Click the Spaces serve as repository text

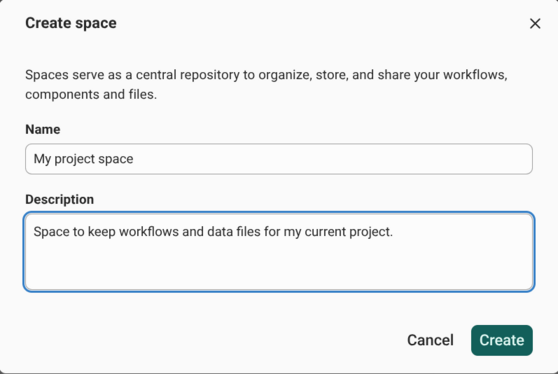pos(266,85)
